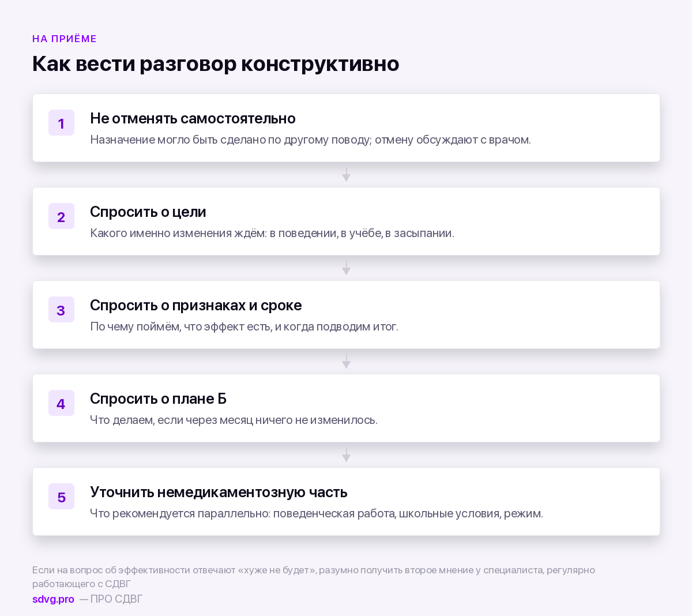The height and width of the screenshot is (616, 692).
Task: Click the number 3 step badge
Action: (x=61, y=310)
